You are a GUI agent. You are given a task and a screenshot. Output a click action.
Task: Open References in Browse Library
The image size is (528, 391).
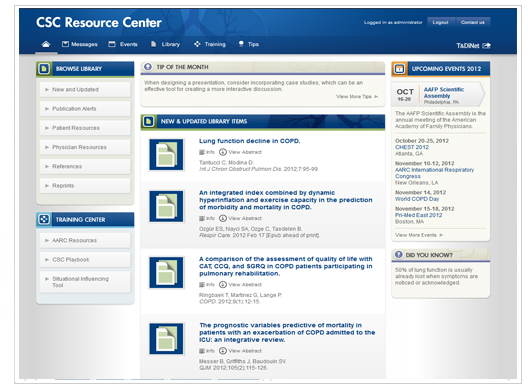pyautogui.click(x=85, y=166)
